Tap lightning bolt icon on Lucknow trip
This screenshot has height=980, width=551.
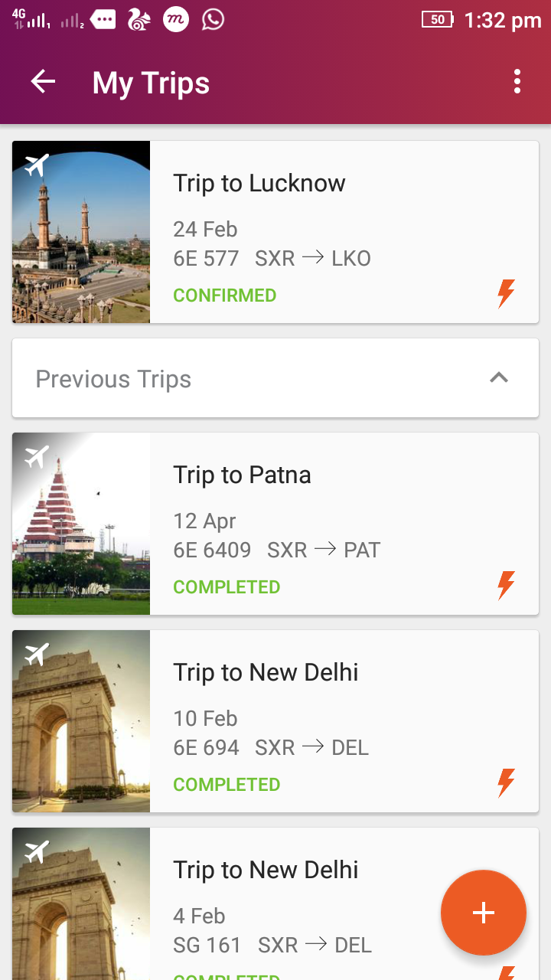506,293
